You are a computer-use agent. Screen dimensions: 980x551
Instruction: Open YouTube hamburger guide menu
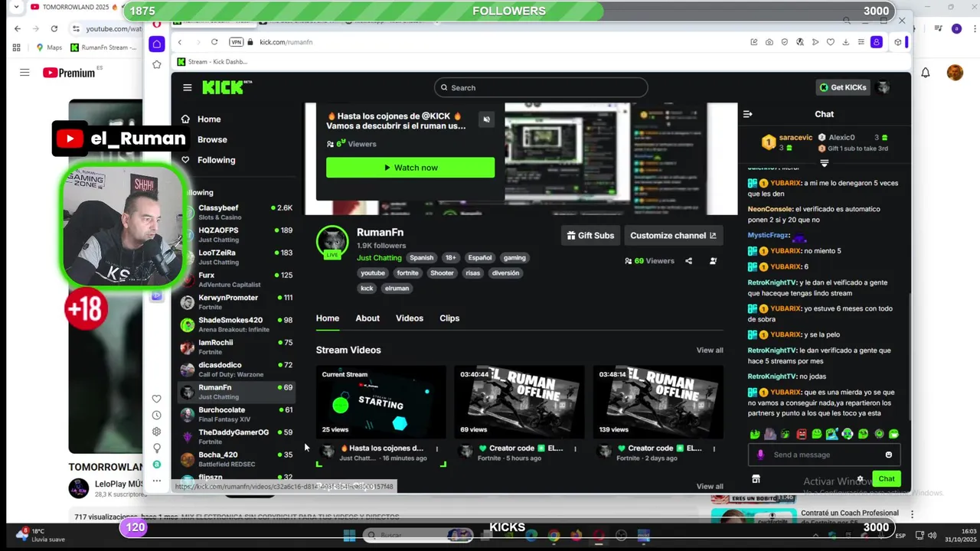24,73
